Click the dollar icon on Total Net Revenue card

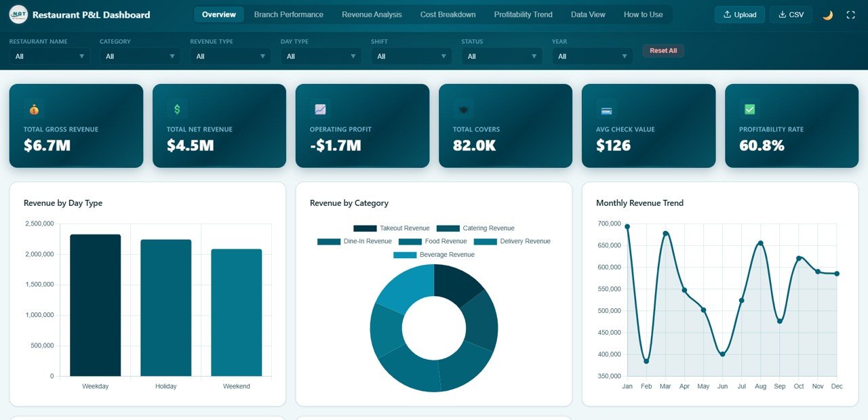[x=176, y=108]
